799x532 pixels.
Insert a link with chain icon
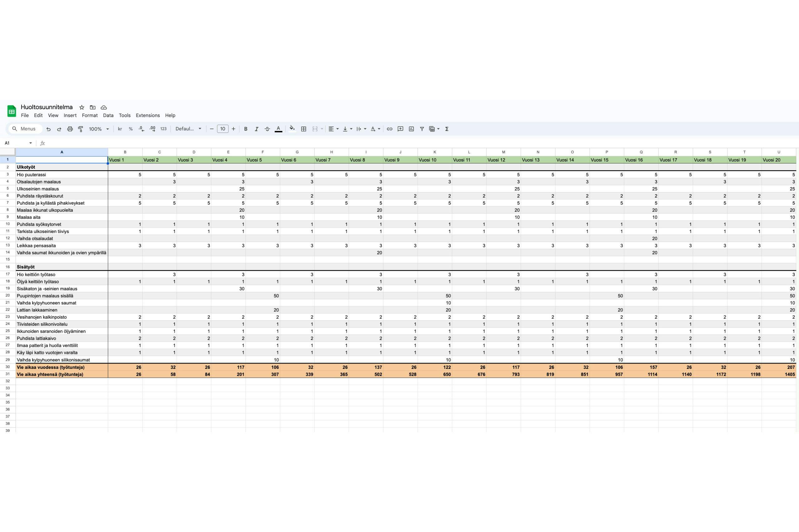tap(390, 129)
